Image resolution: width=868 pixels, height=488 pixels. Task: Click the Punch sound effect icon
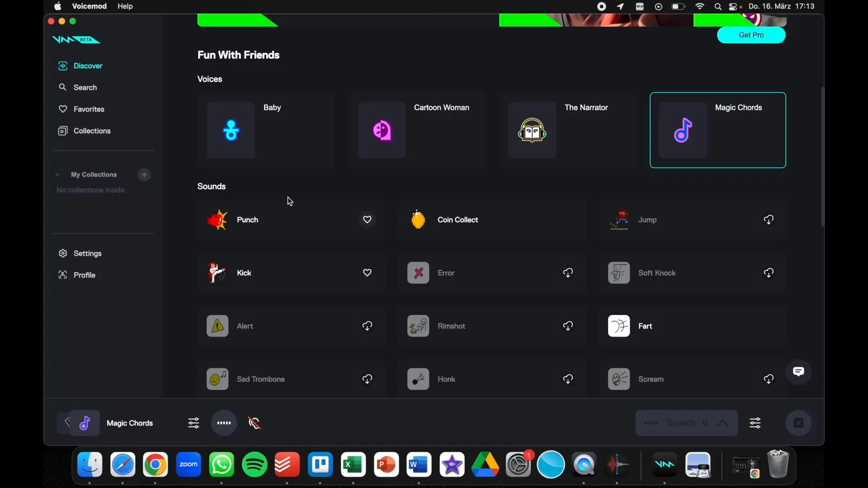(x=217, y=219)
